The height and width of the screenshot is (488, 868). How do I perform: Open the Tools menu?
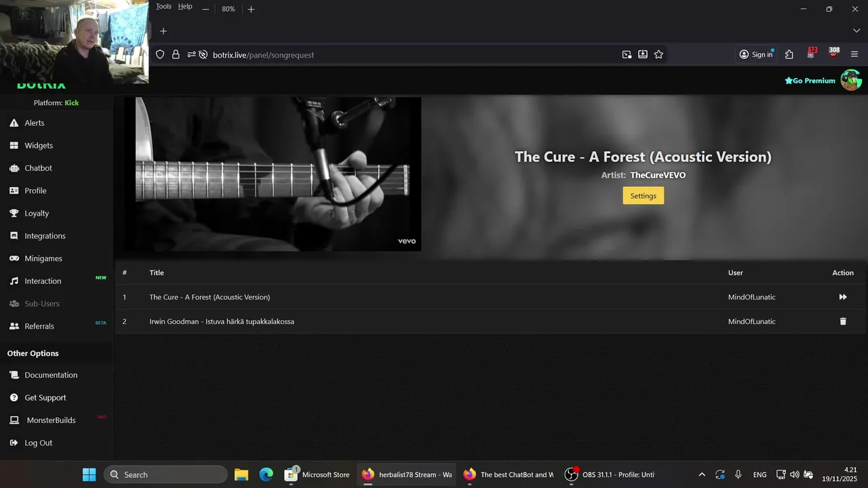(163, 6)
